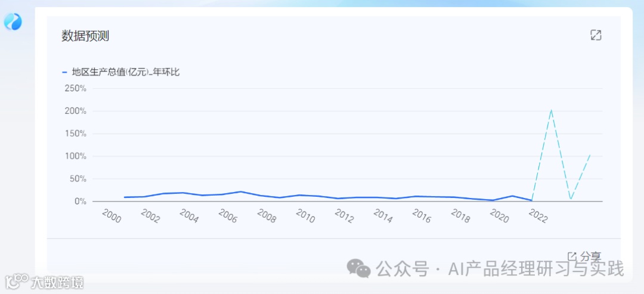Click the 数据预测 card title

click(85, 36)
